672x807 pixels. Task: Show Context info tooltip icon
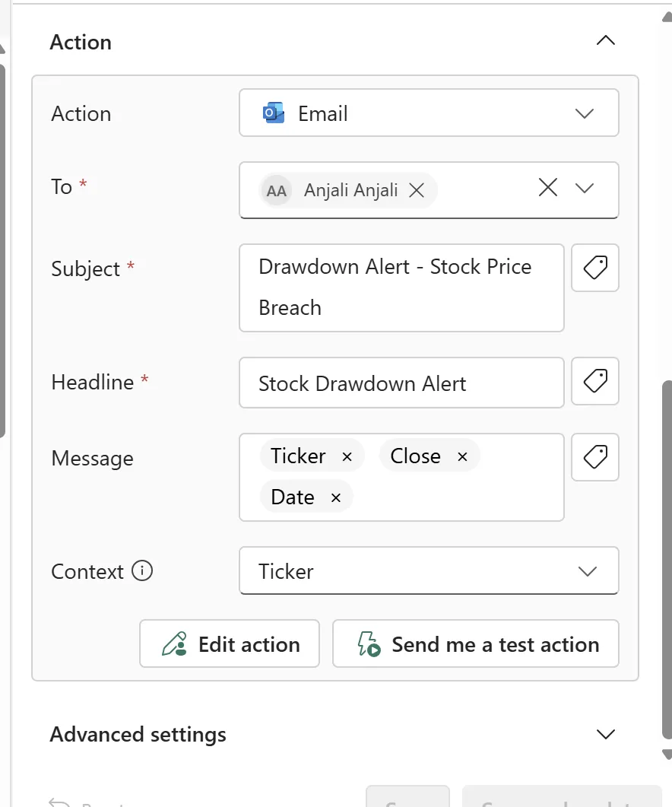point(142,570)
